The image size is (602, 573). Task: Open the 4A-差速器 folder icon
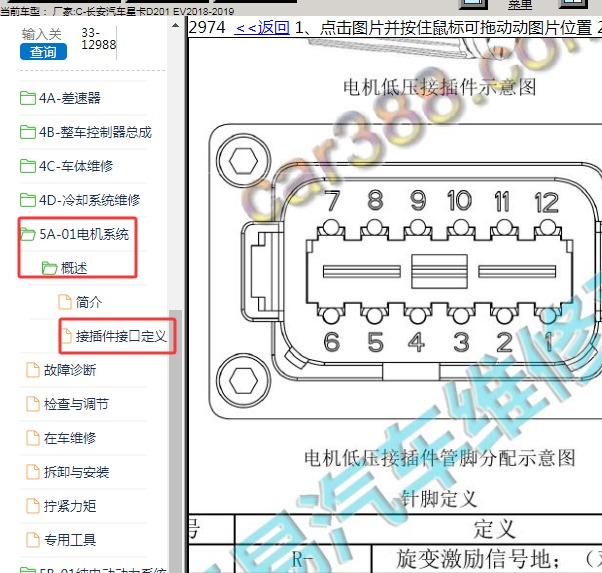tap(28, 98)
